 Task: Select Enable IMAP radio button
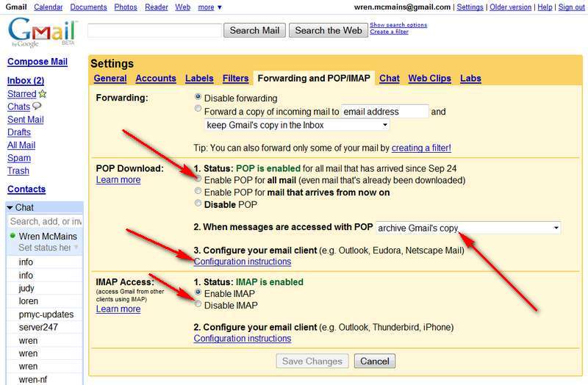(x=198, y=292)
